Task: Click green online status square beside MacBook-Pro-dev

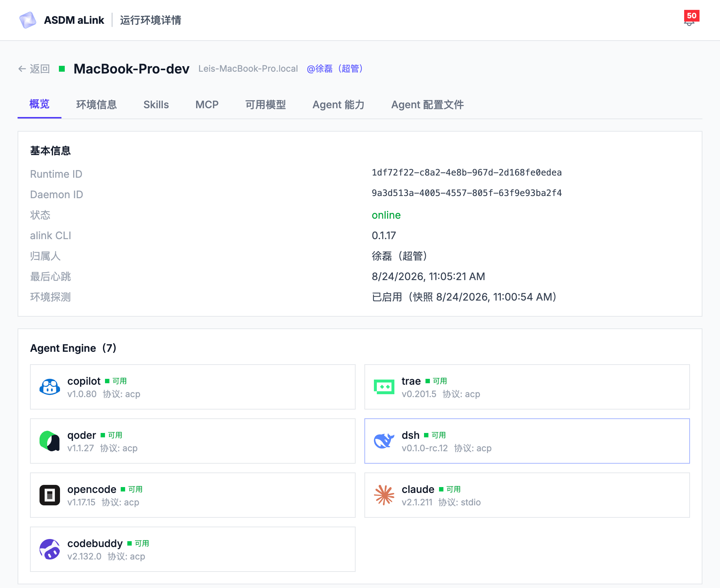Action: click(62, 69)
